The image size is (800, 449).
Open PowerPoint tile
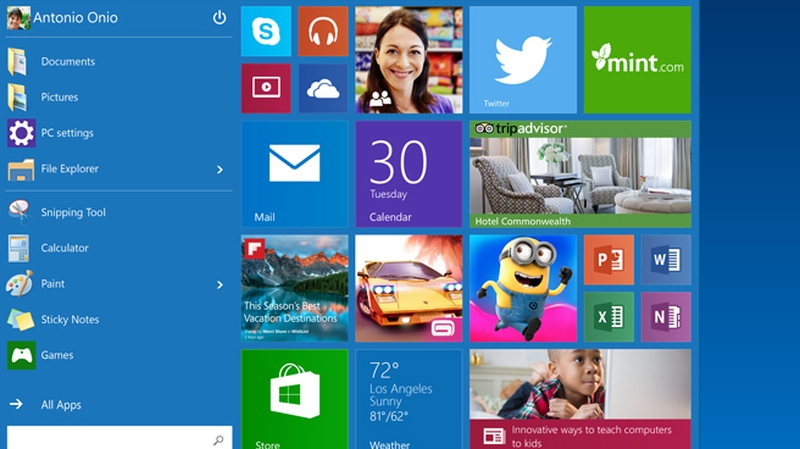tap(609, 260)
